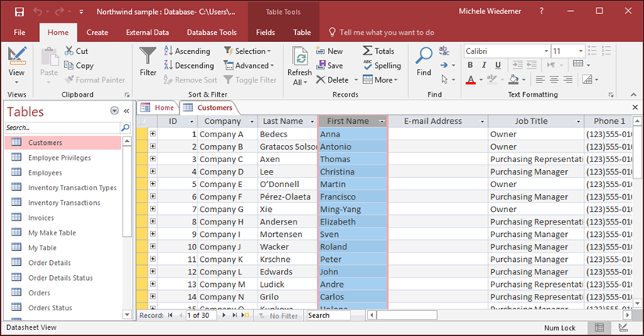
Task: Go to the next record arrow
Action: click(x=224, y=315)
